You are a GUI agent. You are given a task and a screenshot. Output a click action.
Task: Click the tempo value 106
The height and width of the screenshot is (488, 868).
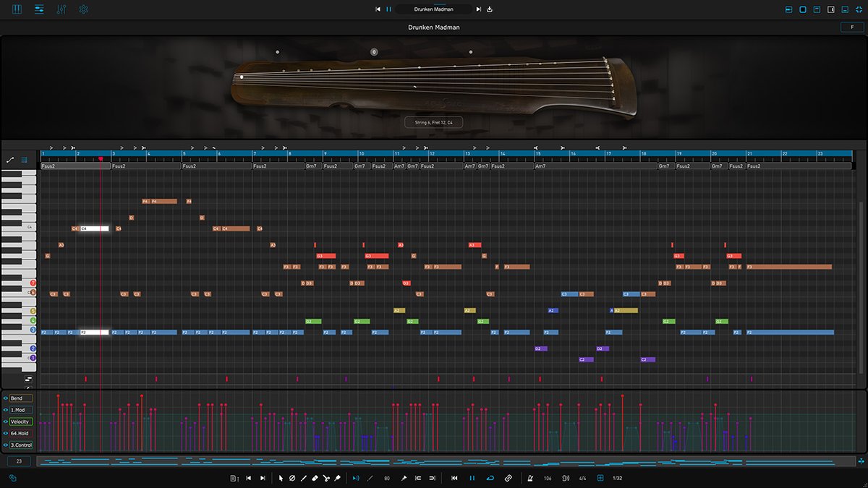pyautogui.click(x=548, y=478)
